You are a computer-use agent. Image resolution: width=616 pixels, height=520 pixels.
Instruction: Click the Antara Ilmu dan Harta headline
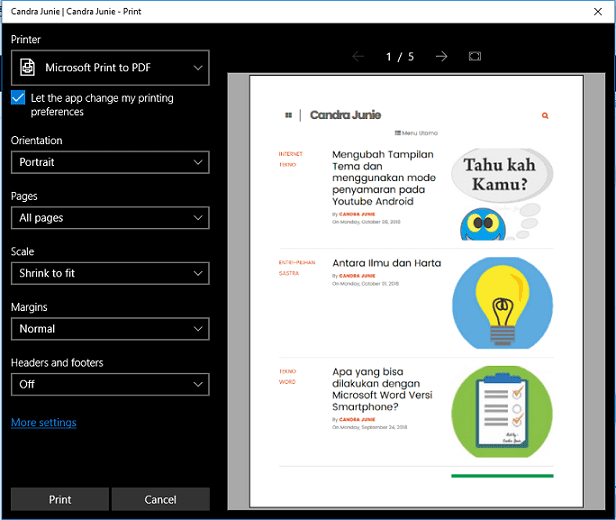[387, 263]
